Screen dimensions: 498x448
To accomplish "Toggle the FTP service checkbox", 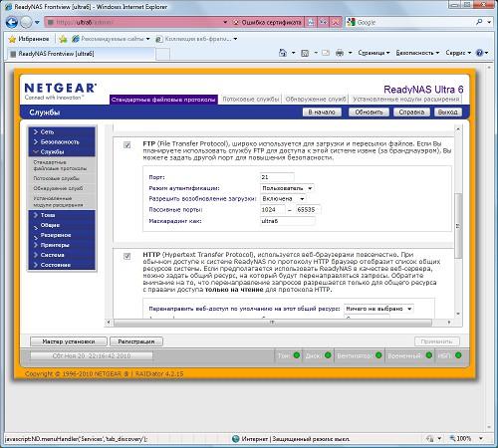I will tap(126, 145).
